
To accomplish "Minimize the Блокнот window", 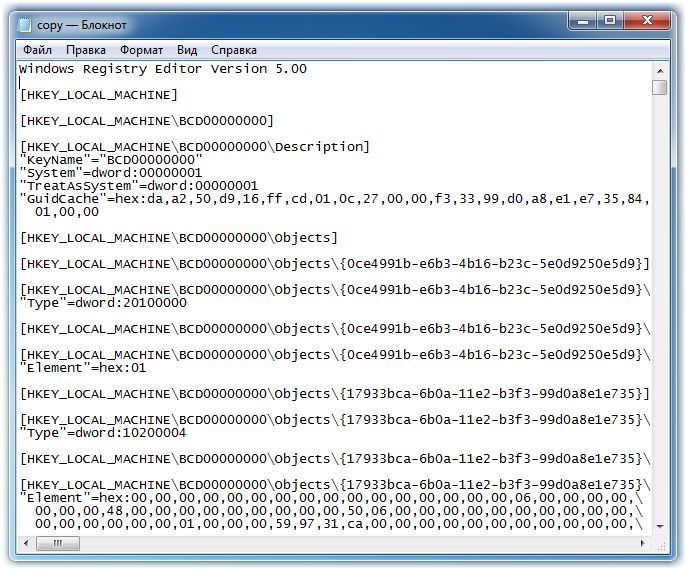I will (583, 21).
